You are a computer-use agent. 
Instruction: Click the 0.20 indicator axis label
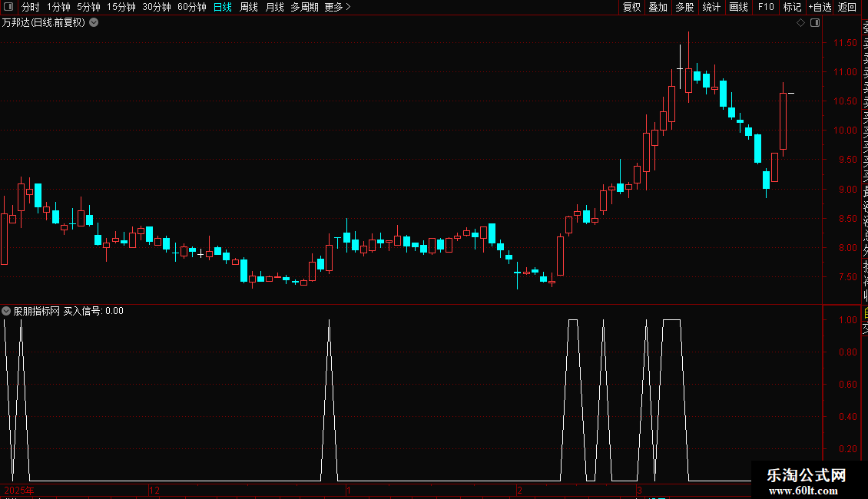[x=847, y=448]
